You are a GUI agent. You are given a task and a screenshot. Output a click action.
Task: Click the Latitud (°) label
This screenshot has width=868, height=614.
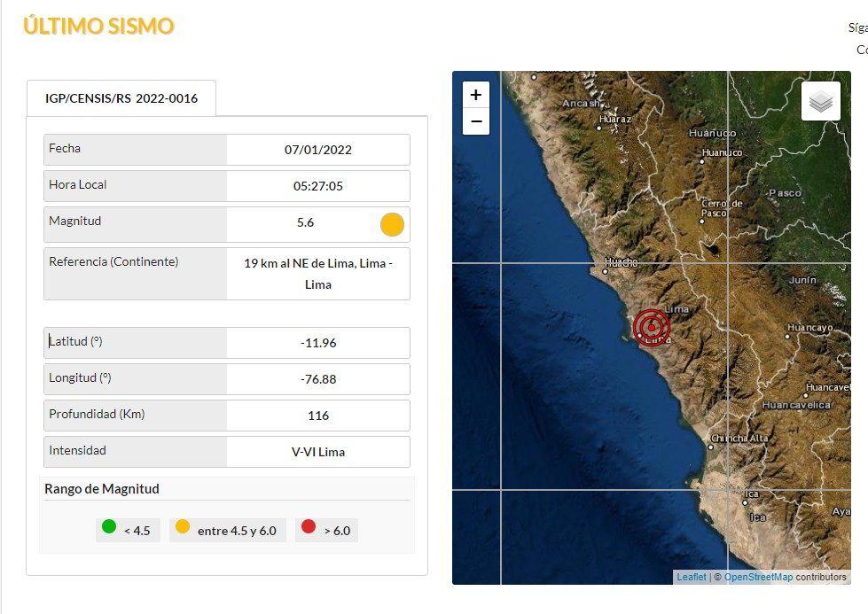coord(75,341)
